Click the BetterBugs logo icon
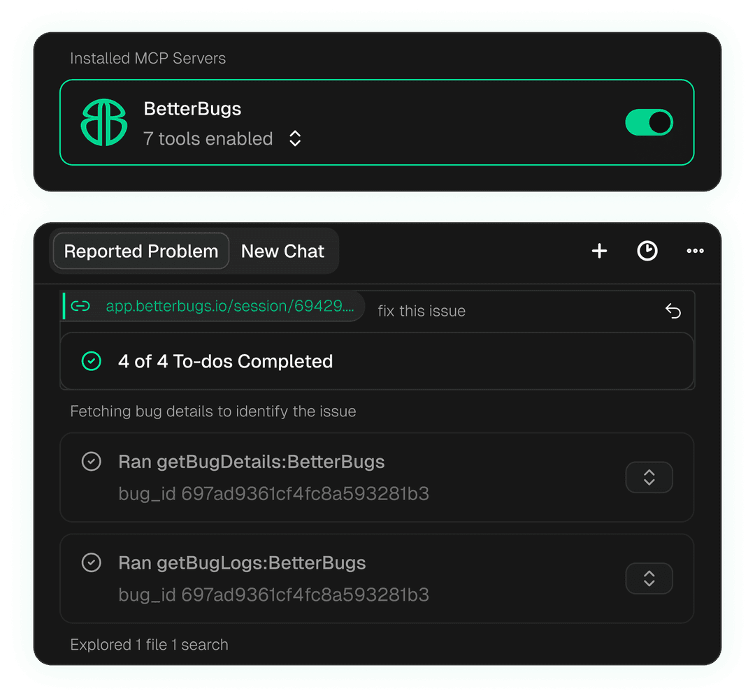 [x=104, y=122]
